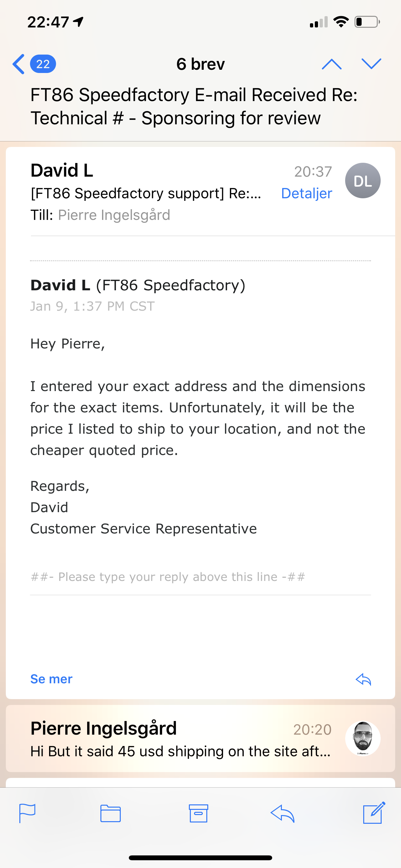Tap the small reply arrow beside Se mer
Viewport: 401px width, 868px height.
point(363,679)
